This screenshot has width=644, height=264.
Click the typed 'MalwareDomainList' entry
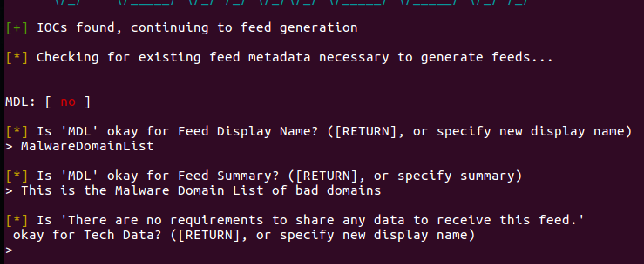pos(87,146)
